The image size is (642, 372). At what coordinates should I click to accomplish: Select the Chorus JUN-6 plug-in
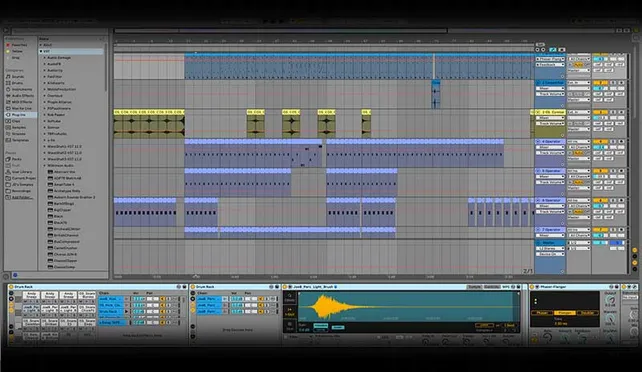[x=66, y=254]
